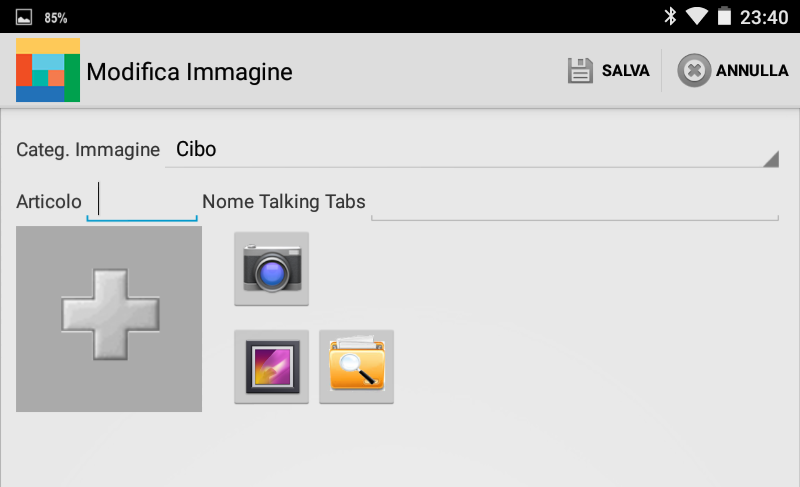Open the Categ. Immagine dropdown showing Cibo

(470, 150)
